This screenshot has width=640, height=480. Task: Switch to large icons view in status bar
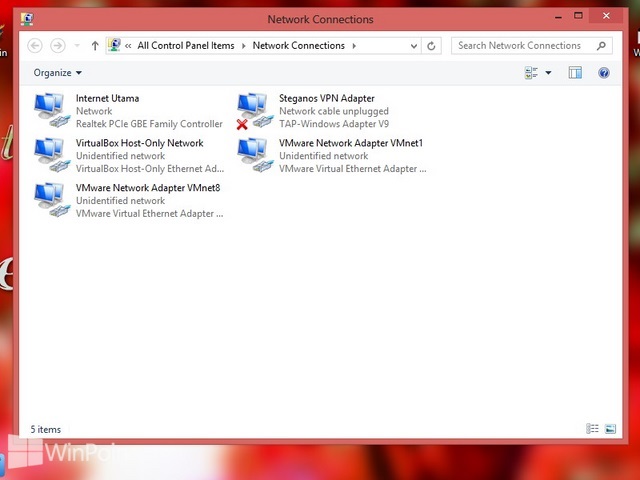click(x=610, y=429)
